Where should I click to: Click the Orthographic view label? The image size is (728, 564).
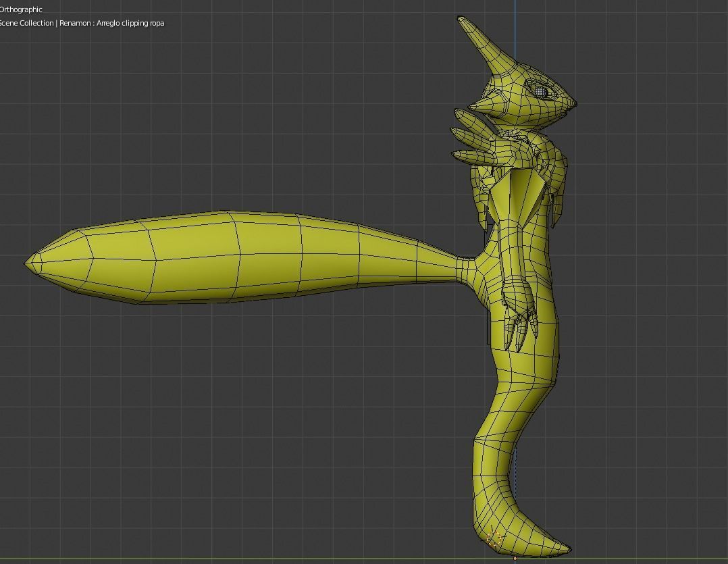tap(21, 9)
